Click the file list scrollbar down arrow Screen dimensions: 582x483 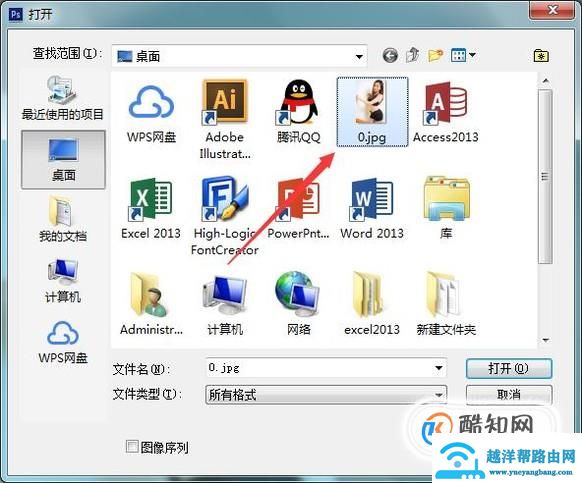pyautogui.click(x=545, y=340)
